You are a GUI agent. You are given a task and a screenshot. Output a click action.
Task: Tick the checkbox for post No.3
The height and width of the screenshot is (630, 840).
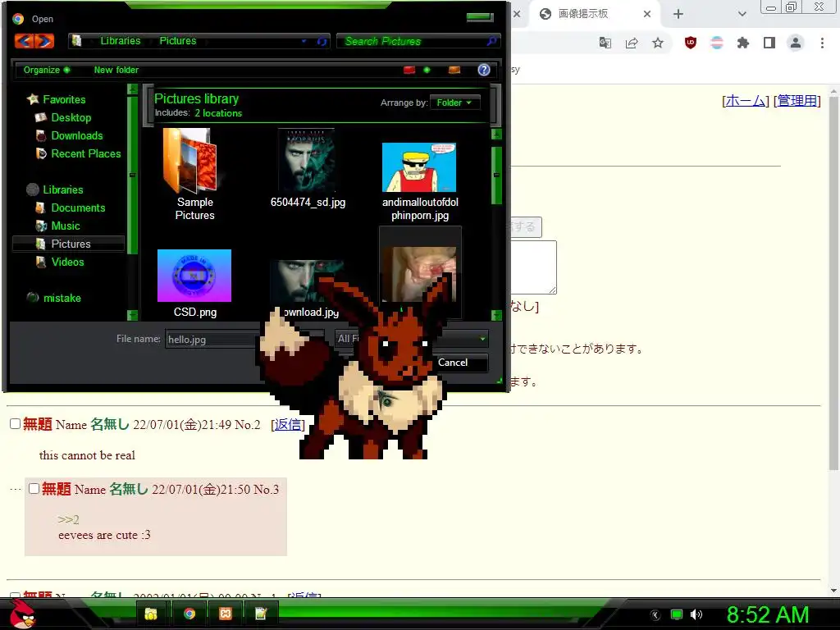click(x=34, y=489)
